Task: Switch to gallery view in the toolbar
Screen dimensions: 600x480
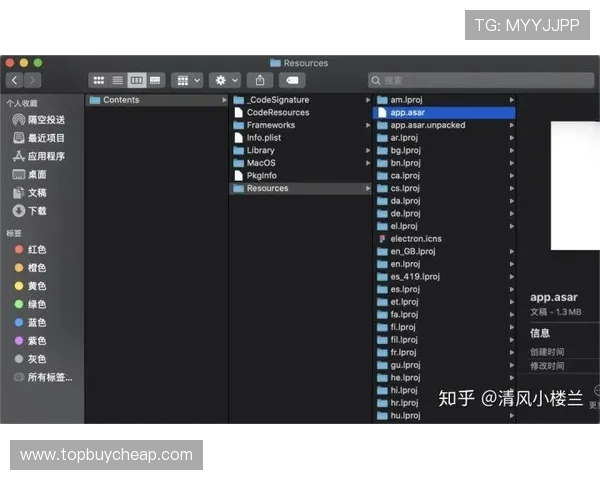Action: pos(155,80)
